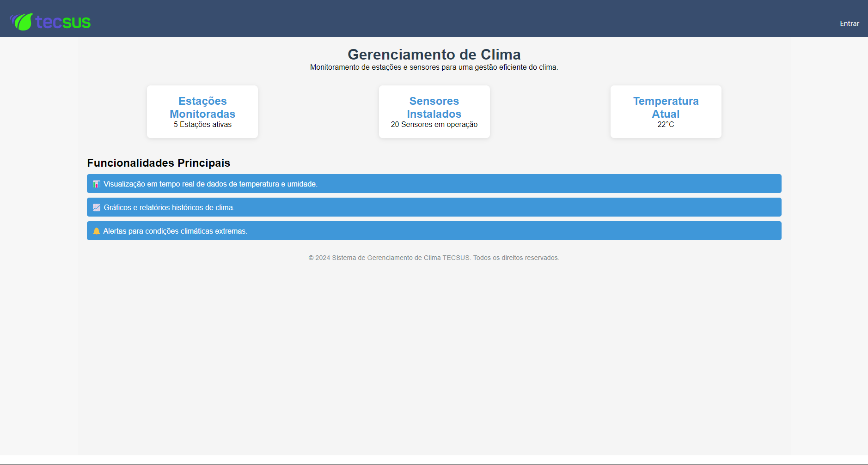Click 'Alertas para condições climáticas extremas' row
The width and height of the screenshot is (868, 465).
tap(434, 230)
